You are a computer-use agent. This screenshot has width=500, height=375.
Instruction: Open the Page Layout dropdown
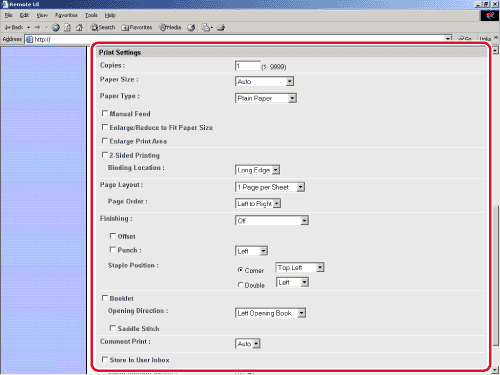click(x=270, y=187)
